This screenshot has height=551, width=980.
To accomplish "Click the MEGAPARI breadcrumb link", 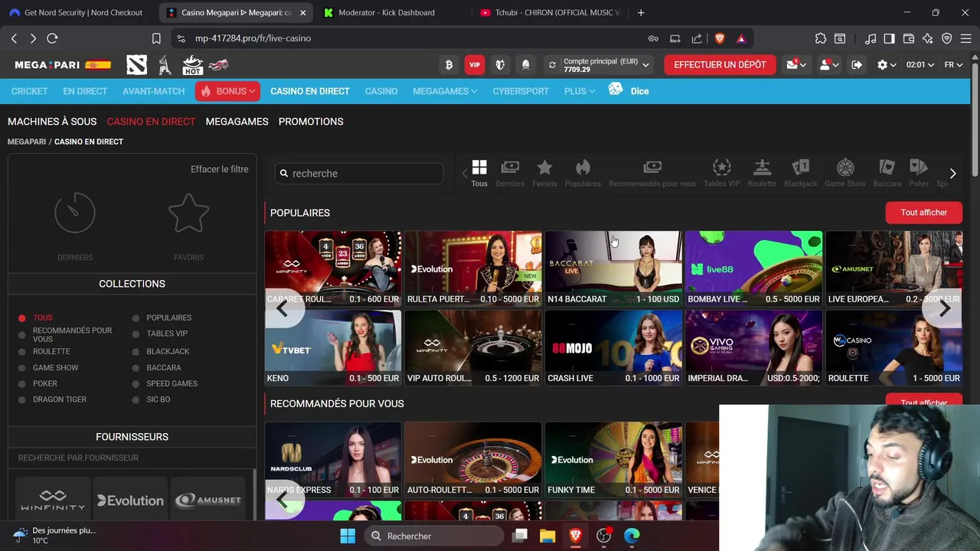I will pyautogui.click(x=27, y=142).
